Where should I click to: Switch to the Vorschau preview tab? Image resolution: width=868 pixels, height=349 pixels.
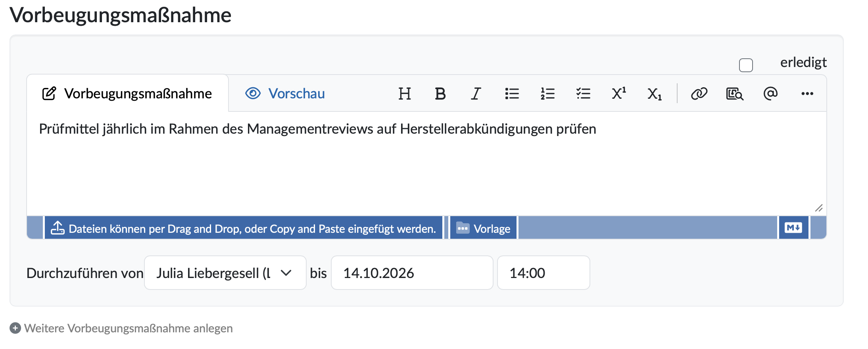pos(285,94)
